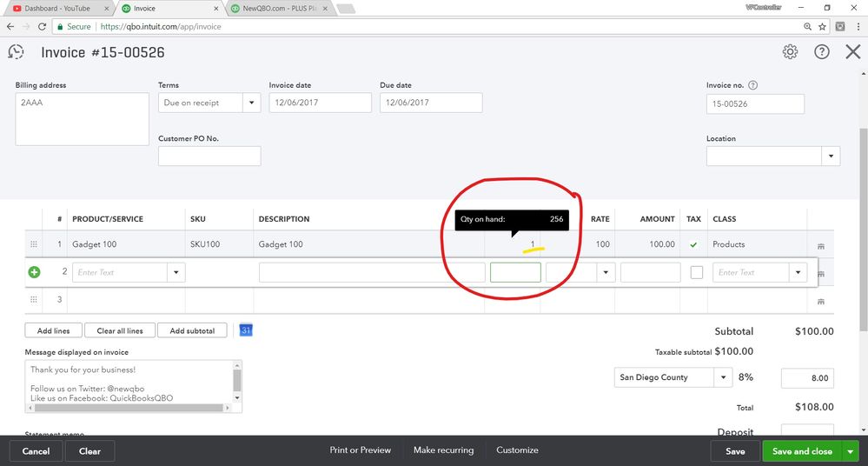The width and height of the screenshot is (868, 466).
Task: Click the green add line plus icon
Action: point(35,272)
